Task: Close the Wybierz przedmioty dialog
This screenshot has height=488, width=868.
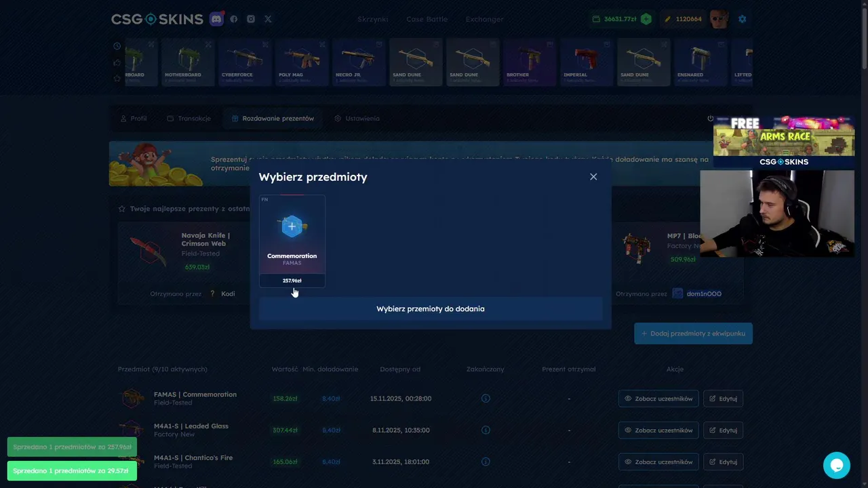Action: [x=593, y=177]
